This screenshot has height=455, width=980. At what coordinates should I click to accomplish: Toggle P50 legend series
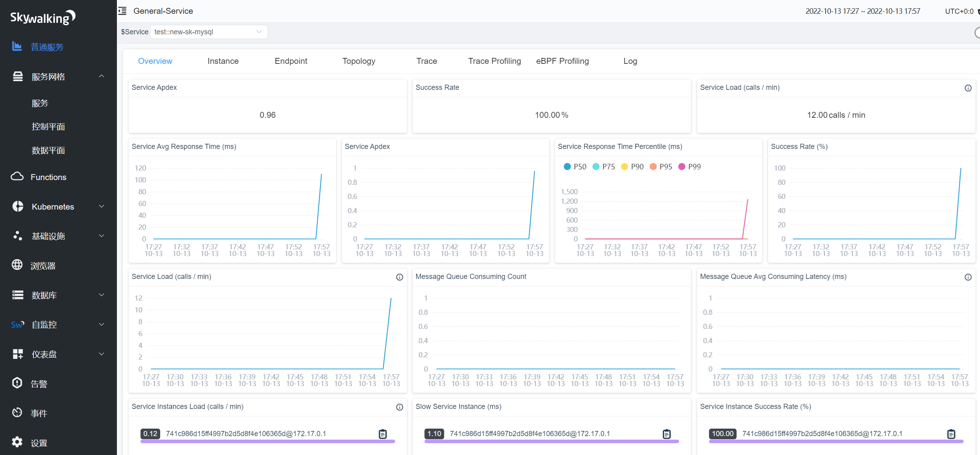[575, 167]
